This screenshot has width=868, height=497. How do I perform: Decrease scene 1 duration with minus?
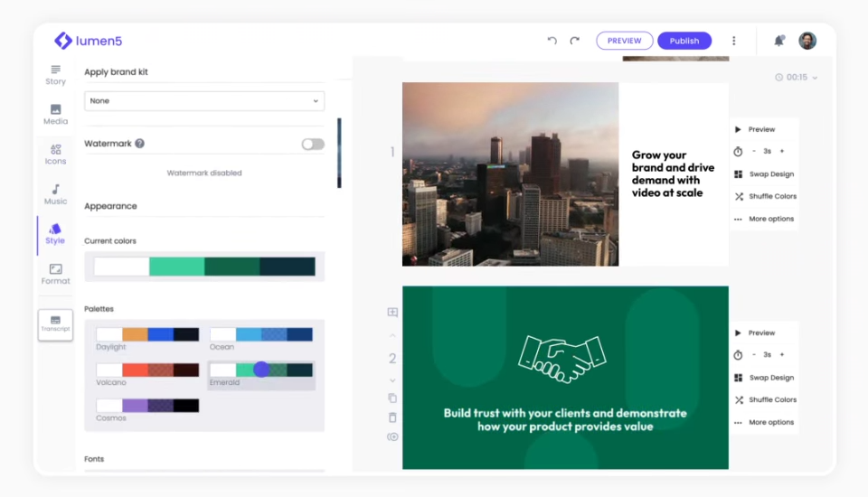tap(754, 151)
